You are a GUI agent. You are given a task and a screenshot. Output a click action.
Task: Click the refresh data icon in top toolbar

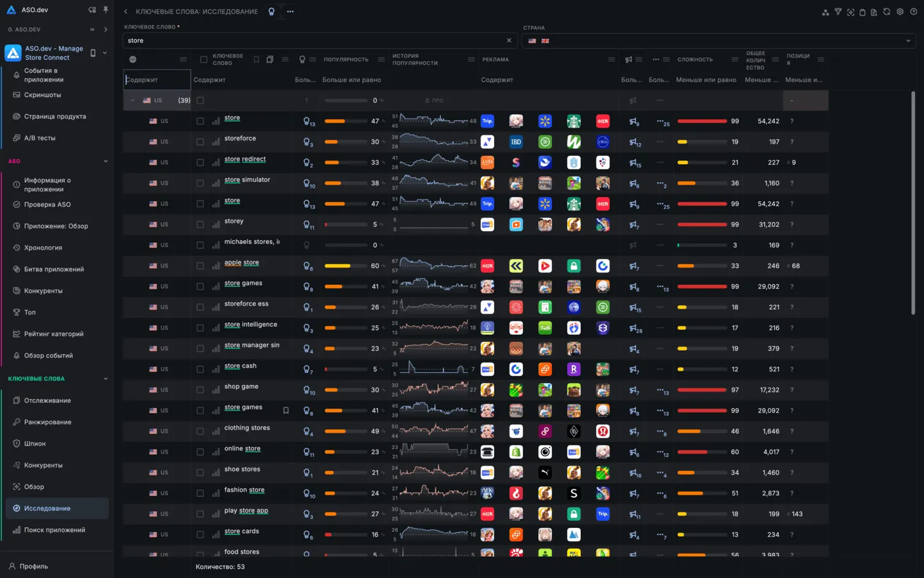pyautogui.click(x=887, y=12)
